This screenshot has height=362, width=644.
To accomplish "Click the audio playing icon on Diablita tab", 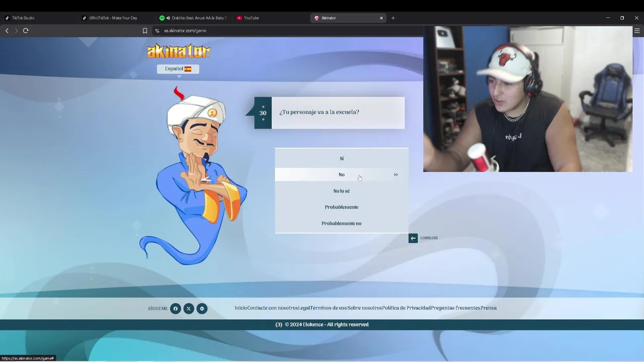I will (168, 18).
